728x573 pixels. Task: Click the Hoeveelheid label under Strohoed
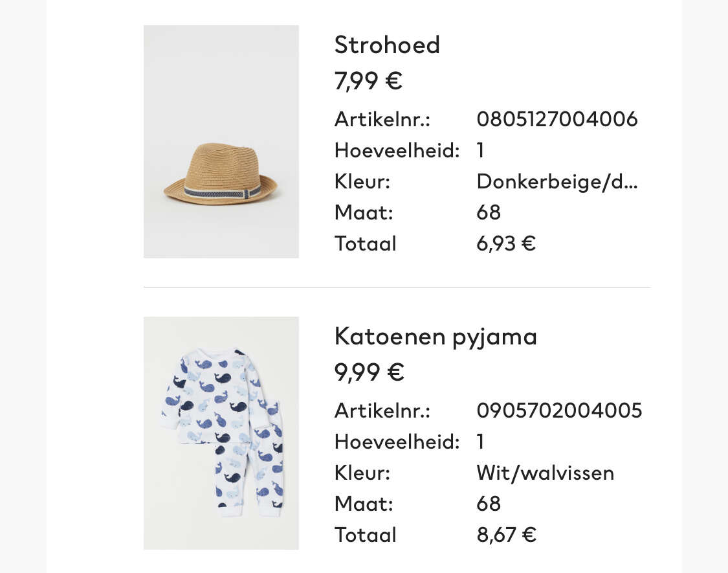[x=397, y=151]
